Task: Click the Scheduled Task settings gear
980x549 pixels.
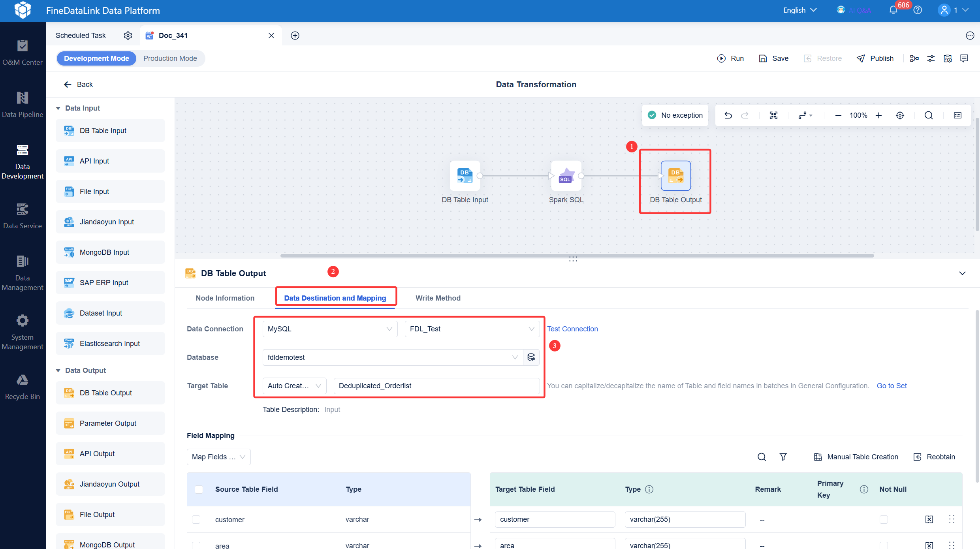Action: coord(128,36)
